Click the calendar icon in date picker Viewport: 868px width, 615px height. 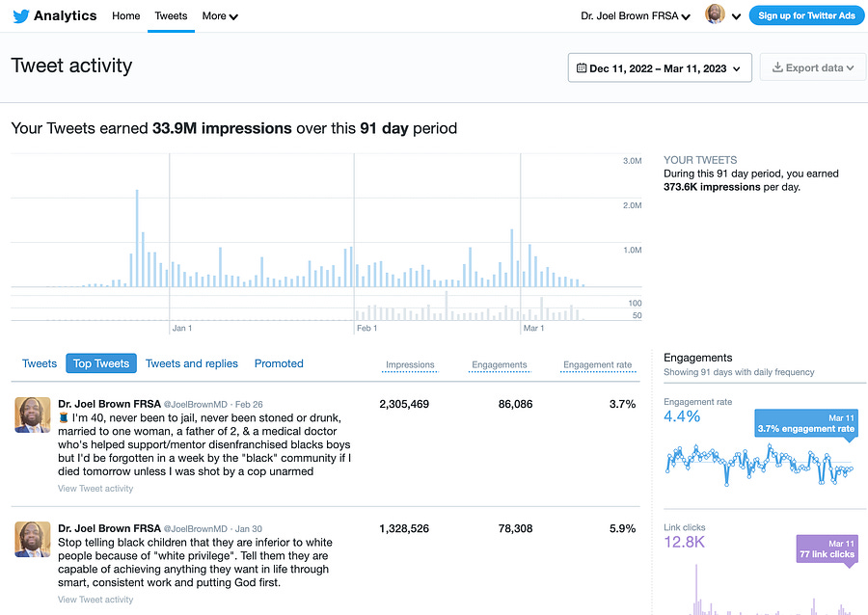[582, 68]
